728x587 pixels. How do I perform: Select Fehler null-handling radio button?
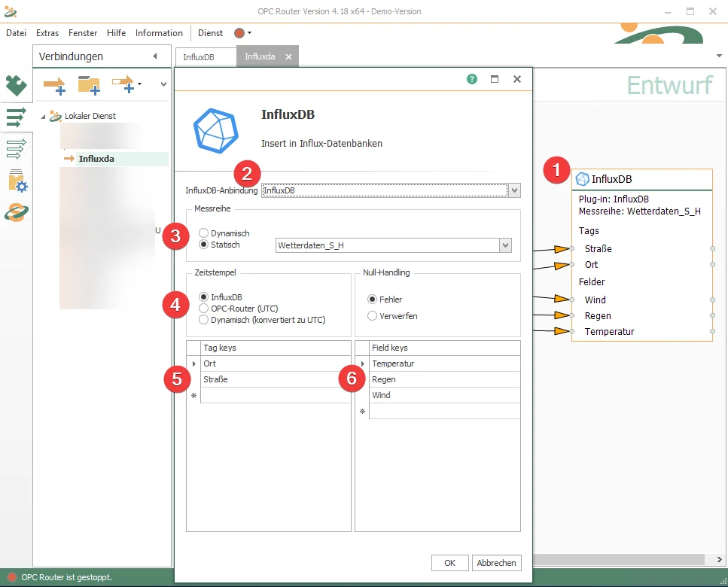[372, 300]
